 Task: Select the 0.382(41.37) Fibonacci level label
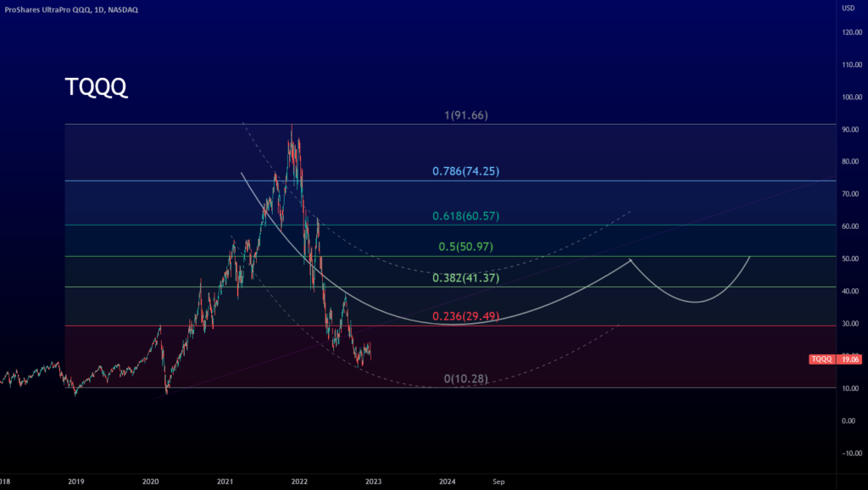(465, 278)
